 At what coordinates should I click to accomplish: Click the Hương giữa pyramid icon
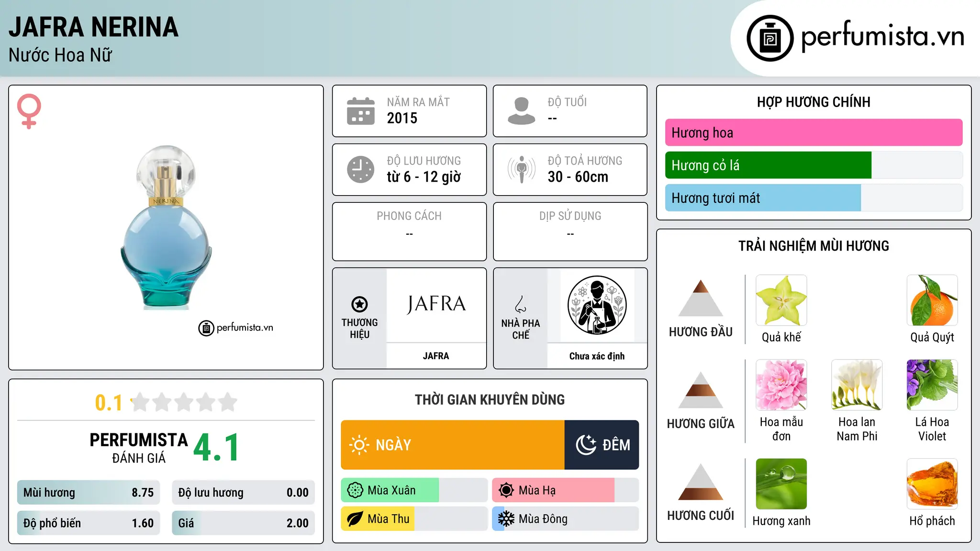point(701,390)
